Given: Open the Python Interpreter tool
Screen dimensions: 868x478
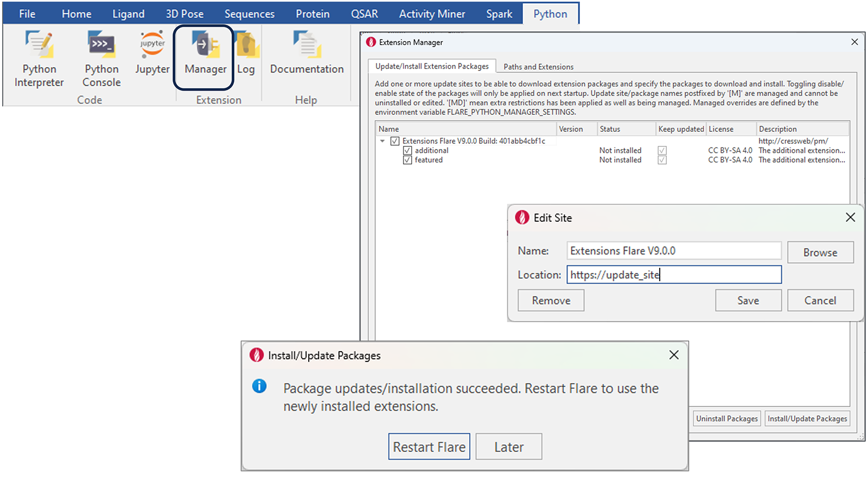Looking at the screenshot, I should click(39, 59).
